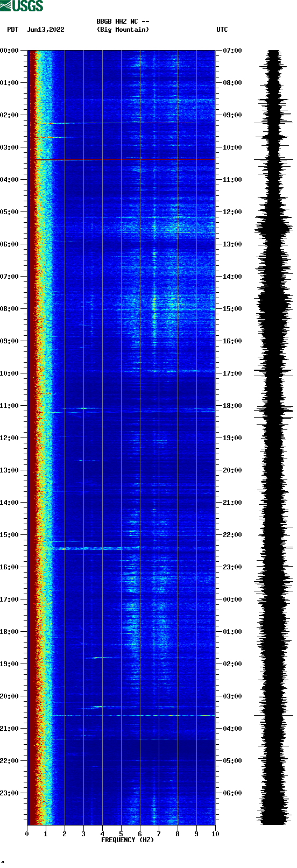The width and height of the screenshot is (297, 868).
Task: Click the '(Big Mountain)' station name
Action: tap(123, 30)
